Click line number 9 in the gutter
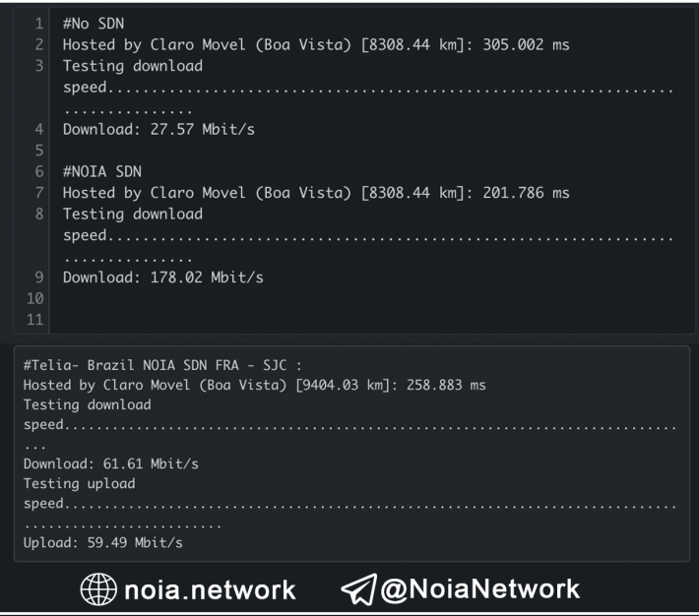 coord(39,277)
